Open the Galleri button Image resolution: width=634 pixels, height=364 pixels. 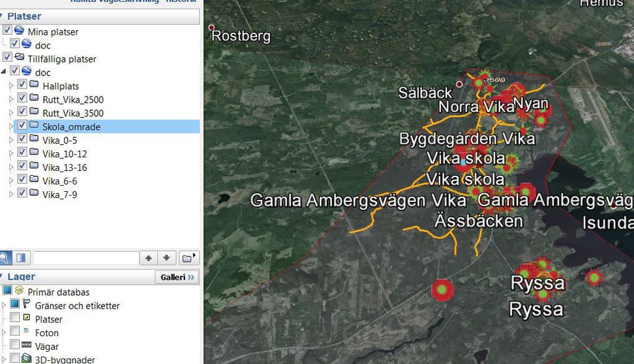coord(177,277)
